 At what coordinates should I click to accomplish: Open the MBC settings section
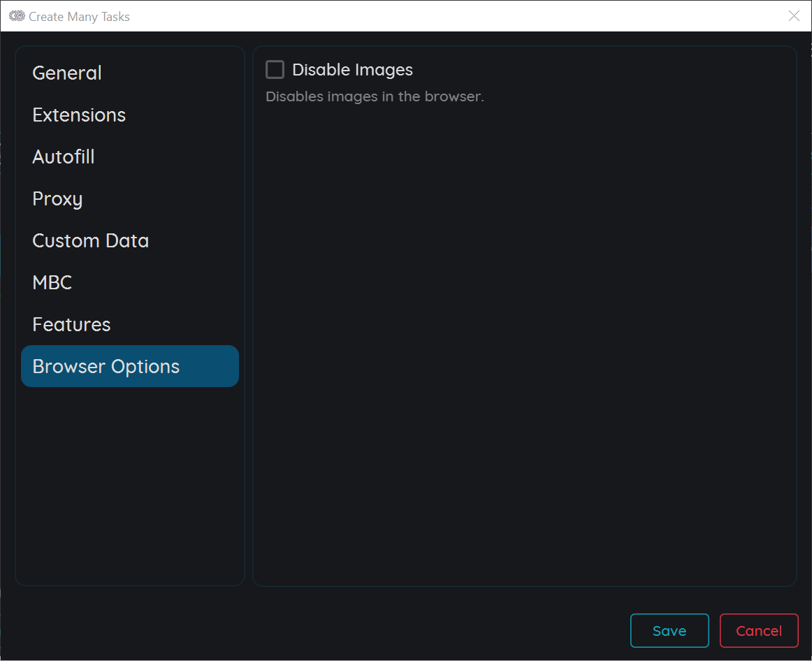(x=52, y=282)
